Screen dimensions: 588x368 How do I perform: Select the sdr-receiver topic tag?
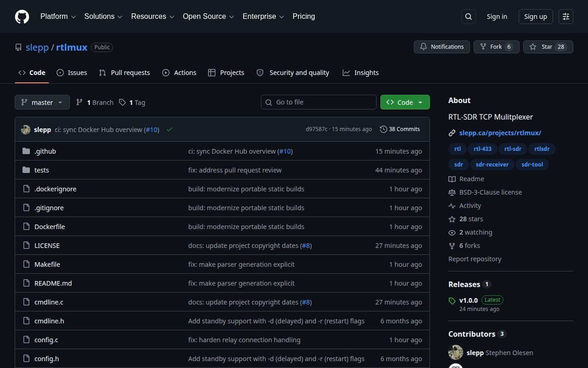click(492, 165)
